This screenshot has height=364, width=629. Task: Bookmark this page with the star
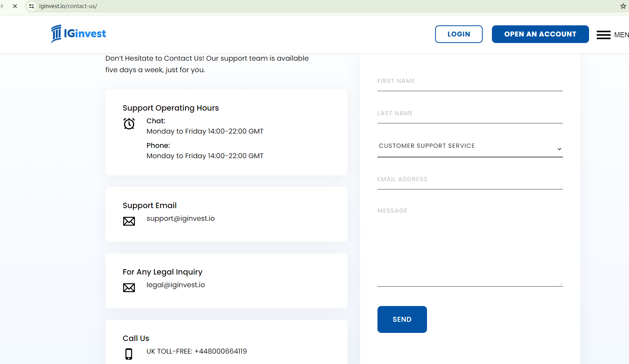pyautogui.click(x=623, y=6)
